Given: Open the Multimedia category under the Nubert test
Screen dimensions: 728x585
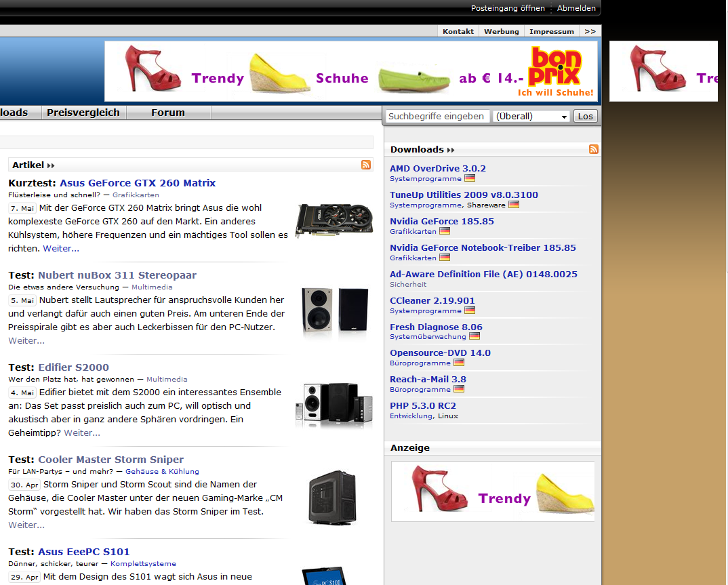Looking at the screenshot, I should 152,287.
